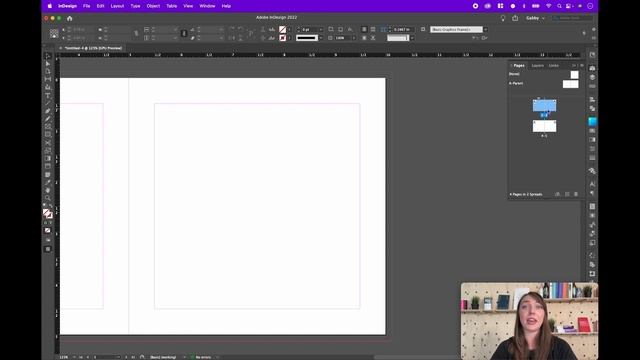Screen dimensions: 640x360
Task: Open Spotlight search in menu bar
Action: click(x=559, y=6)
